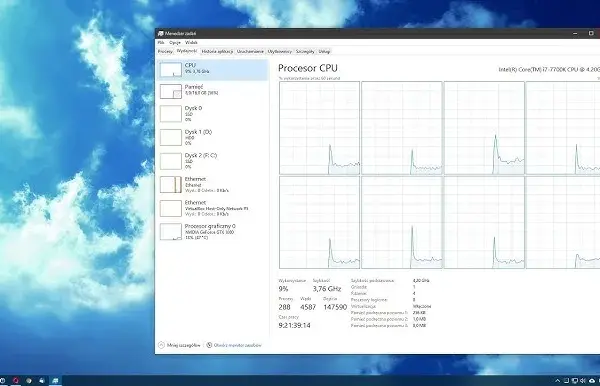Collapse view with Mniej szczegółów

[179, 345]
